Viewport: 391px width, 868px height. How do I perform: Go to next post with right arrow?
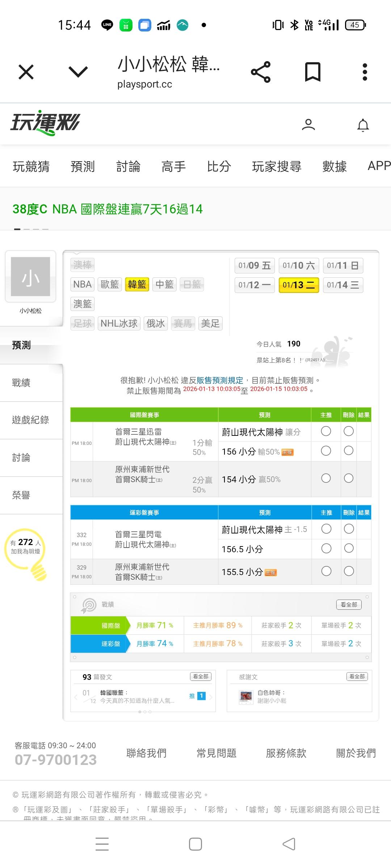(211, 696)
